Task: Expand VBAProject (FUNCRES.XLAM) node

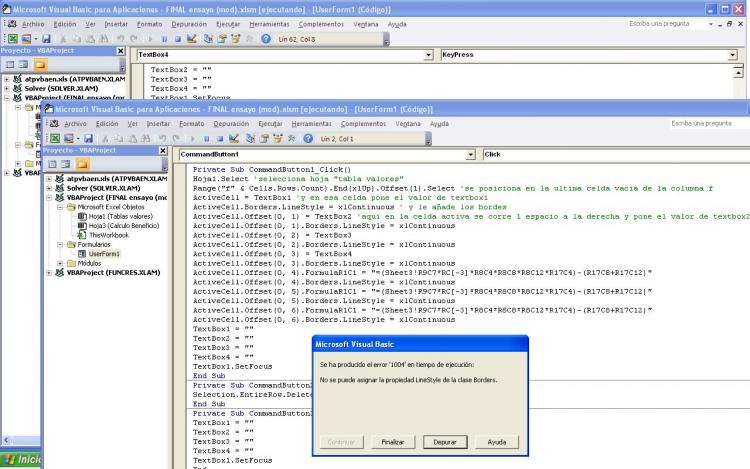Action: (49, 273)
